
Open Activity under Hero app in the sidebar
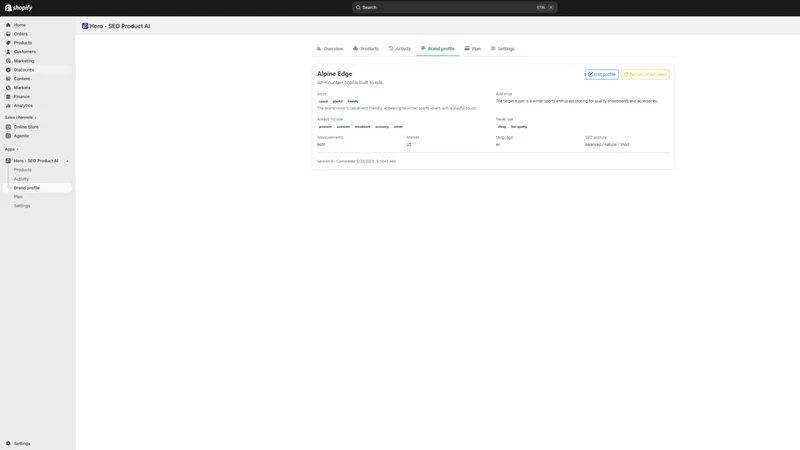(21, 179)
